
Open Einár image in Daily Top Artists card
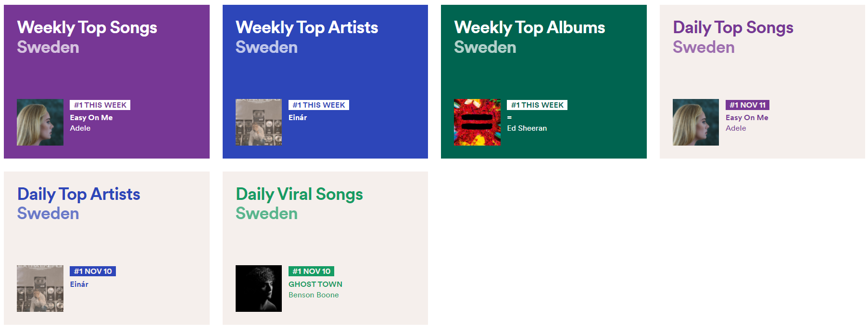(40, 288)
